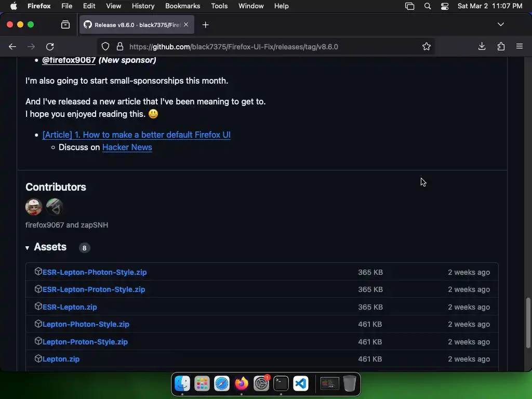
Task: Download ESR-Lepton.zip asset
Action: [x=70, y=307]
